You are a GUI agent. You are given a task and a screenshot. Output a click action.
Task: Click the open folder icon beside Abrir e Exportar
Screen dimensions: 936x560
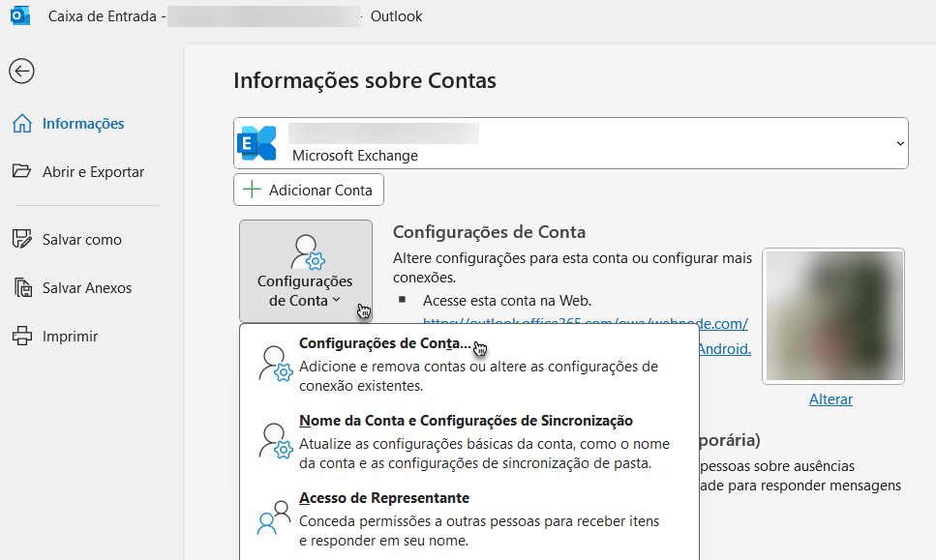pyautogui.click(x=22, y=171)
